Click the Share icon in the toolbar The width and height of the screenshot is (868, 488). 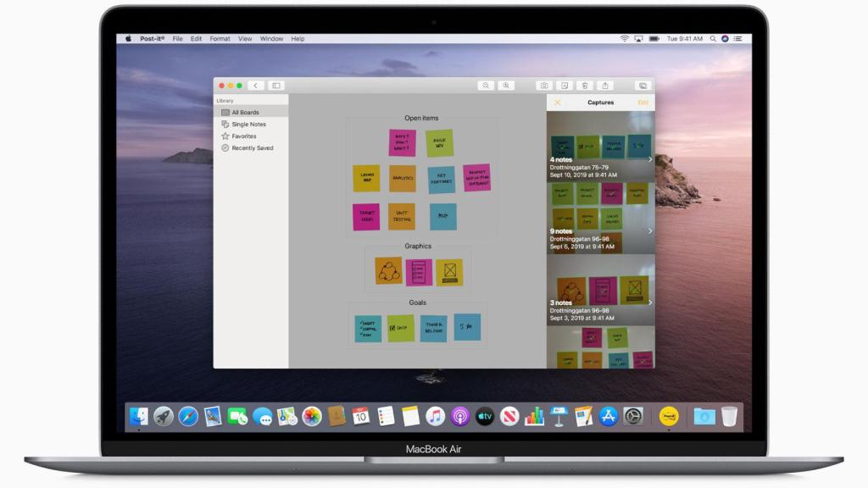(605, 85)
